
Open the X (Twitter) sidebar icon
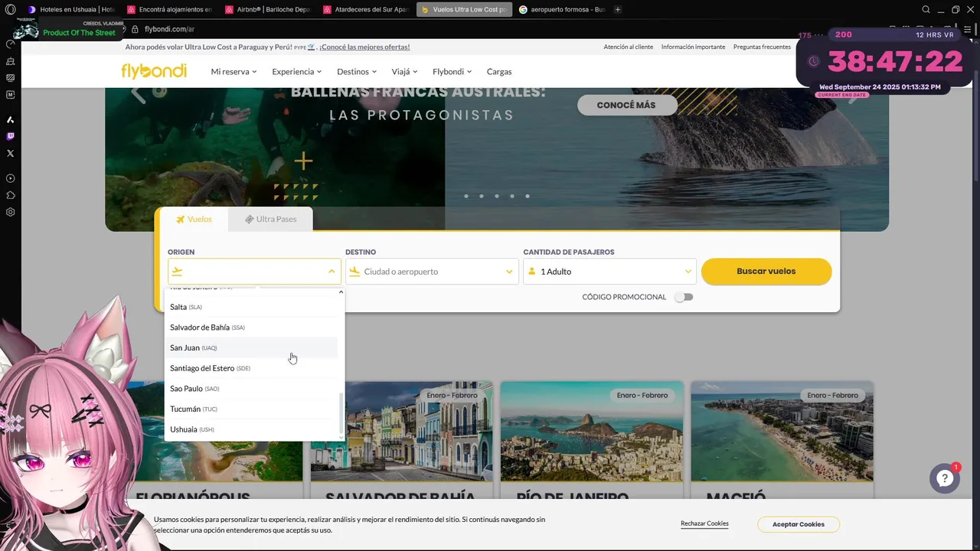(x=10, y=153)
